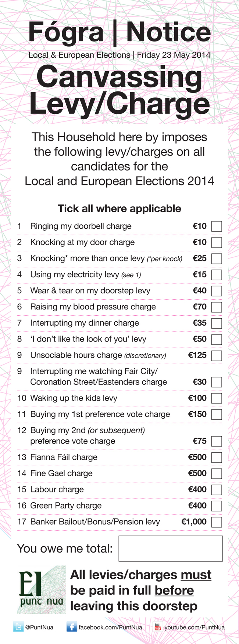Check the Green Party charge box

coord(217,506)
